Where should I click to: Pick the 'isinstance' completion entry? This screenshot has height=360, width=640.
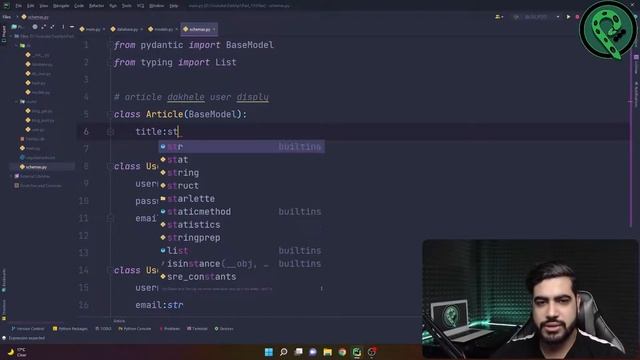point(241,264)
